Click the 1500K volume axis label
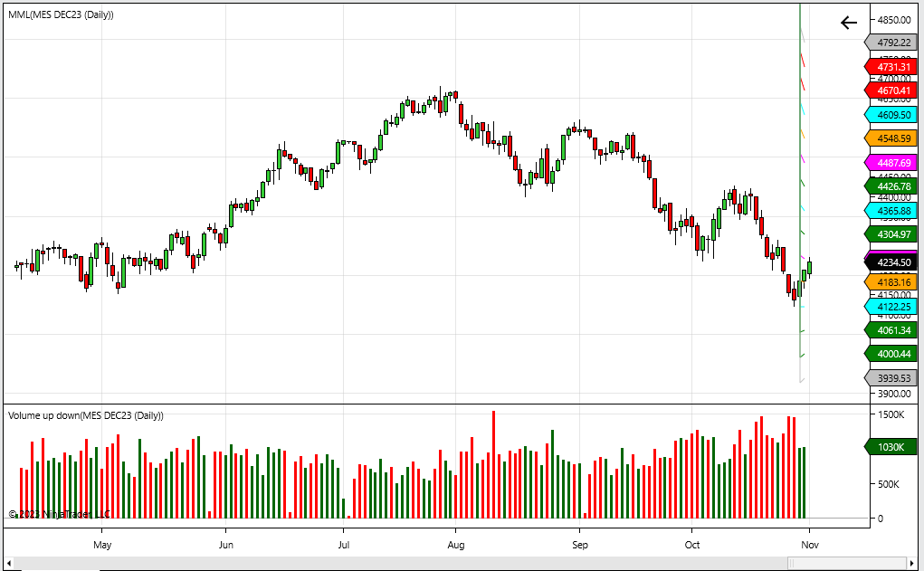 [891, 414]
